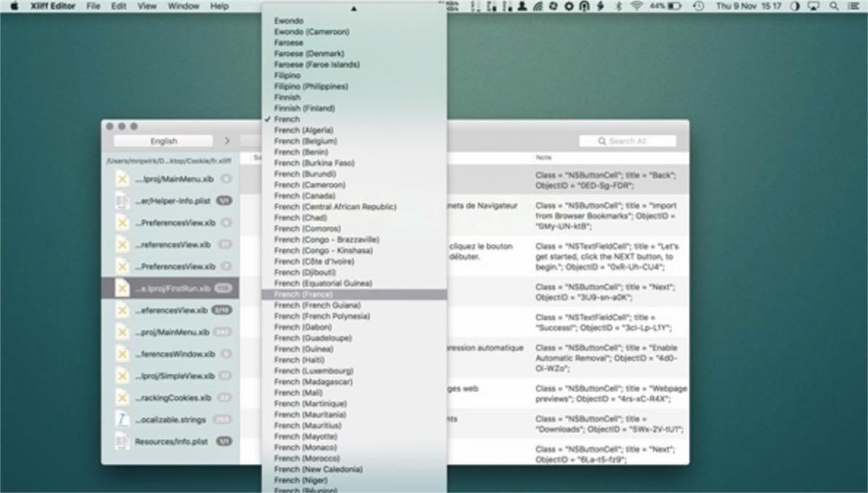
Task: Click the AirPlay display icon
Action: [x=814, y=6]
